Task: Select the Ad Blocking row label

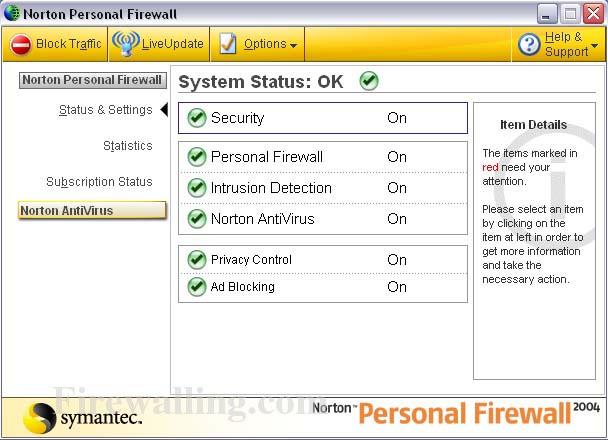Action: coord(243,287)
